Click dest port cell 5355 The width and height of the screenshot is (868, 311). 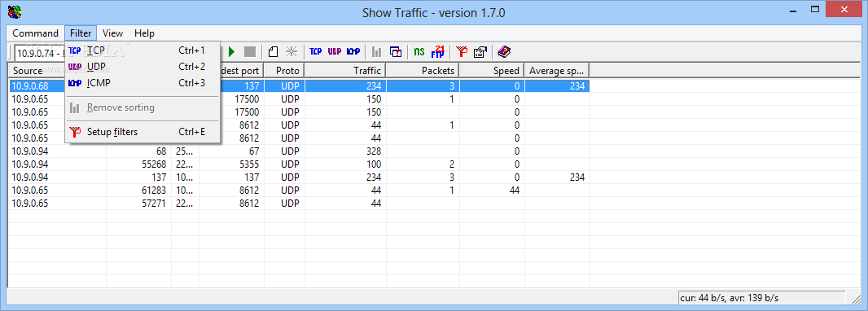(248, 164)
